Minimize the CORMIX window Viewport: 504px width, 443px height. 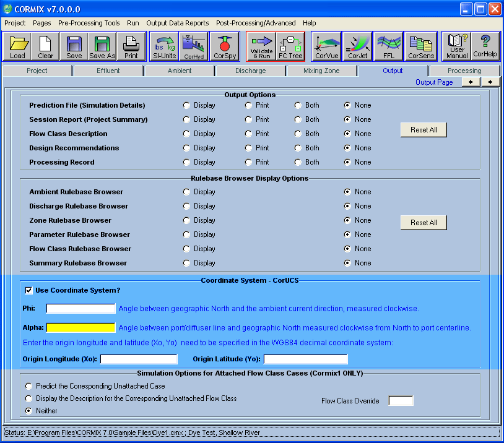(466, 9)
